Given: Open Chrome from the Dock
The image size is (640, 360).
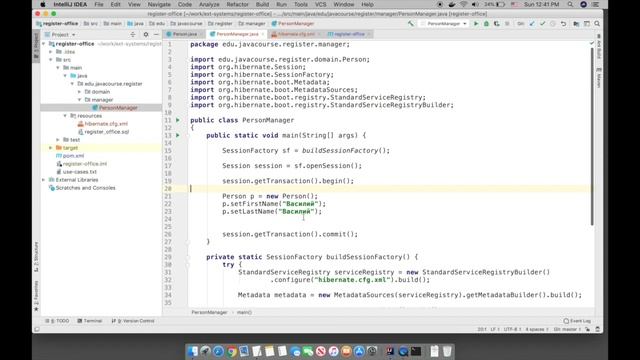Looking at the screenshot, I should pyautogui.click(x=231, y=351).
